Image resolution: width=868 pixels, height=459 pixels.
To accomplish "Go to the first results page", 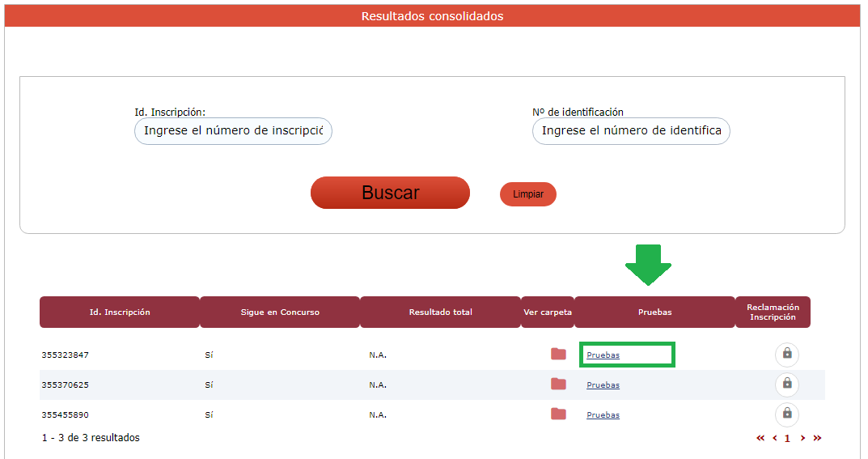I will tap(760, 438).
